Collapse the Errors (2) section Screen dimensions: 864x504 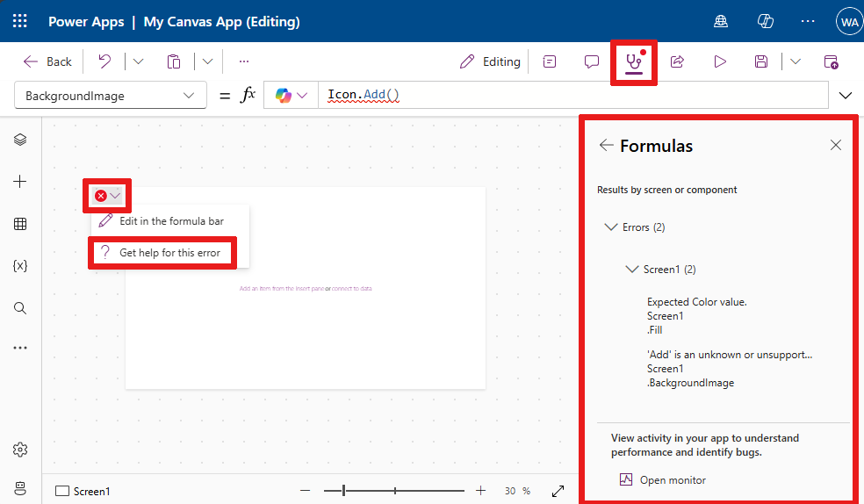[611, 227]
